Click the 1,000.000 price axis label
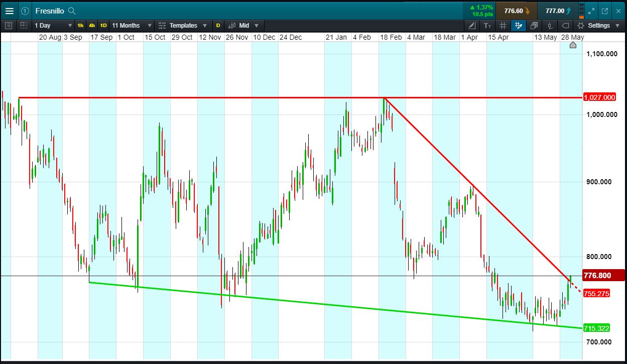This screenshot has height=364, width=627. 602,114
